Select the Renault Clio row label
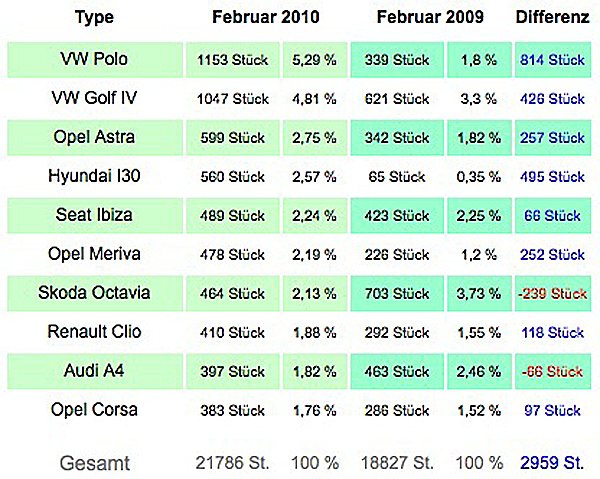Viewport: 600px width, 479px height. point(94,332)
